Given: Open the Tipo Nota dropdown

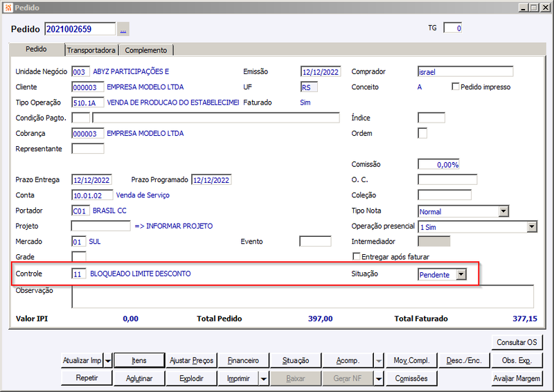Looking at the screenshot, I should [x=503, y=211].
